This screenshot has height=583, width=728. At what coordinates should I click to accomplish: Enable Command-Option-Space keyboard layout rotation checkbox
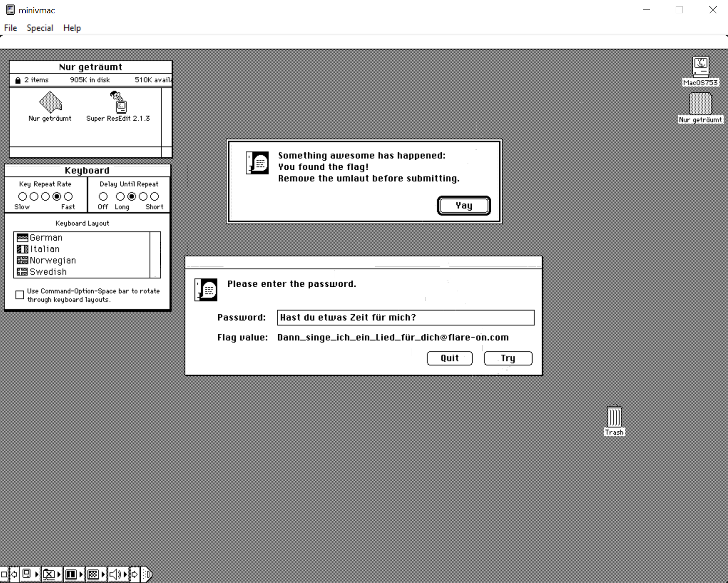pos(19,295)
